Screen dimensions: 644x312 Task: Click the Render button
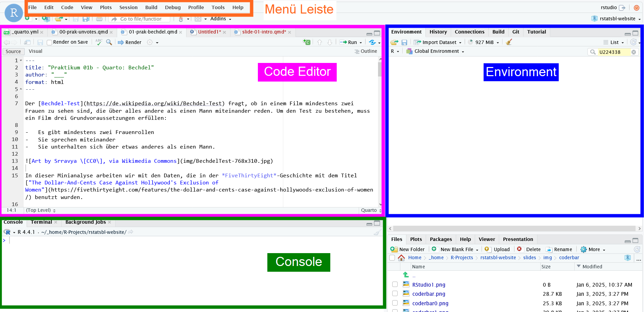pos(130,42)
